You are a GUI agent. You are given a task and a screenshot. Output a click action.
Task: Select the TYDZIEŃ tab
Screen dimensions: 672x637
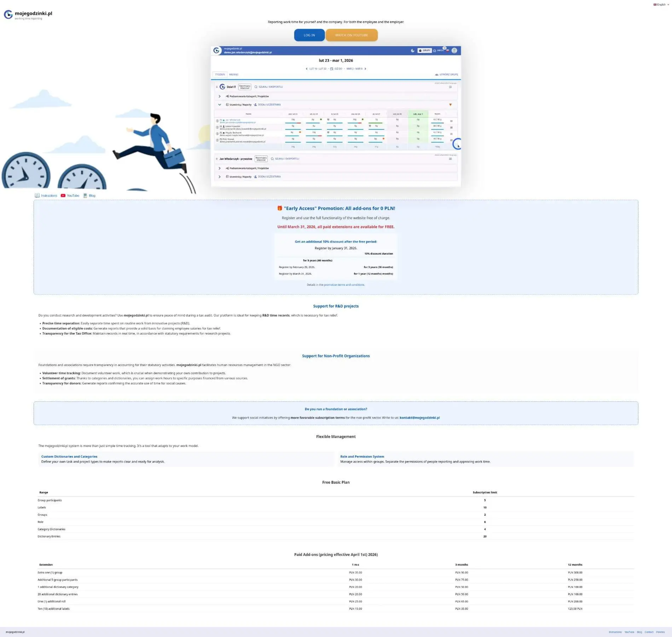tap(220, 75)
